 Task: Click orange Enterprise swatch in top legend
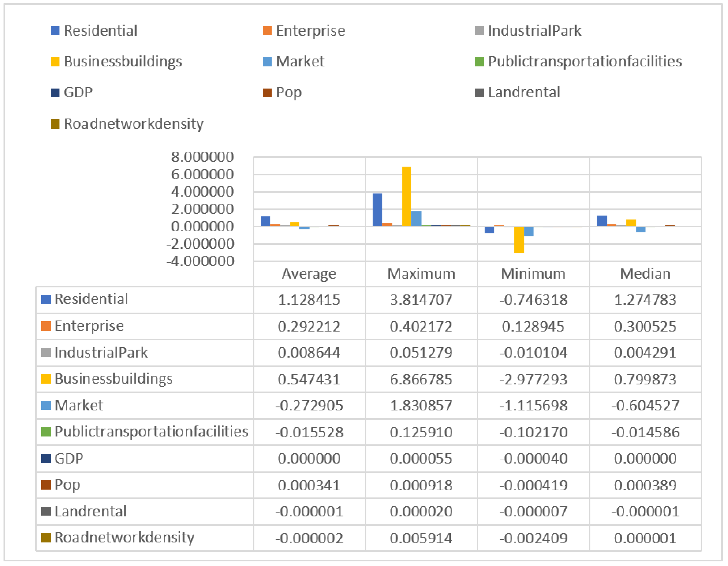(267, 31)
